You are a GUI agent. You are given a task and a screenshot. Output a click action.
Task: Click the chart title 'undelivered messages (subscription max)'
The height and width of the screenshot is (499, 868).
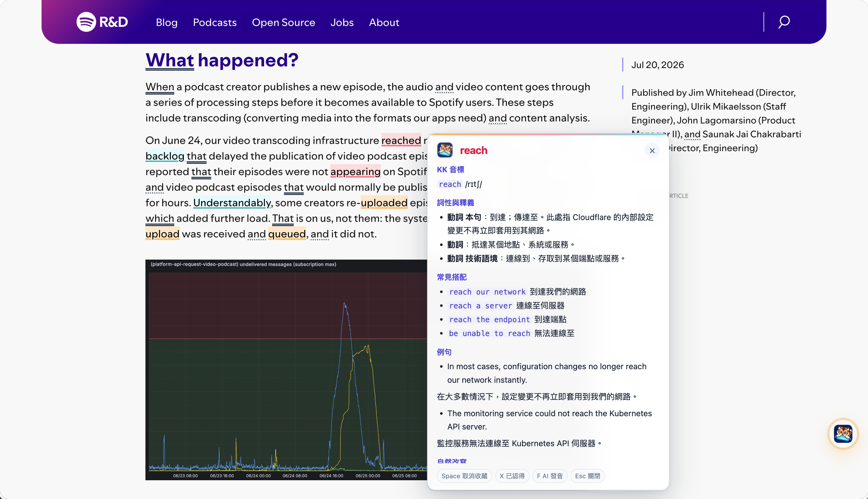click(288, 264)
